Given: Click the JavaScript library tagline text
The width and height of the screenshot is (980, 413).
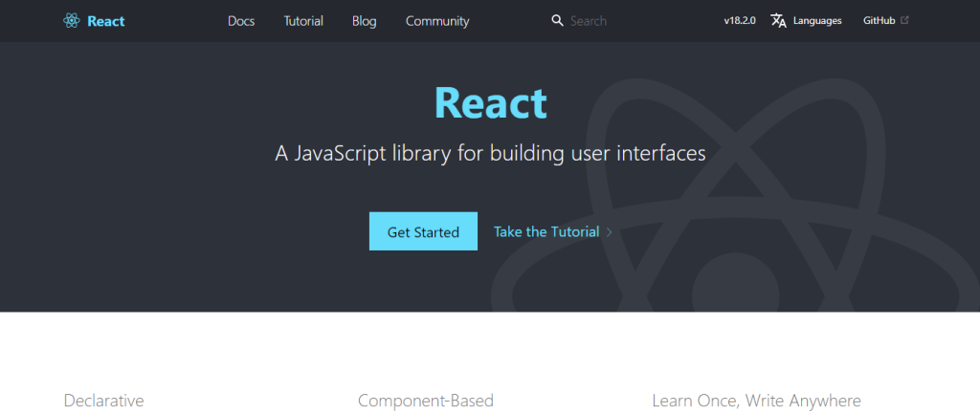Looking at the screenshot, I should coord(491,154).
